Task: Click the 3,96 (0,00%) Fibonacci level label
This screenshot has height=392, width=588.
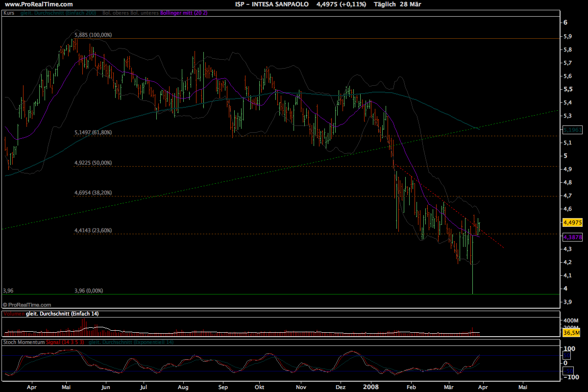Action: pyautogui.click(x=89, y=291)
